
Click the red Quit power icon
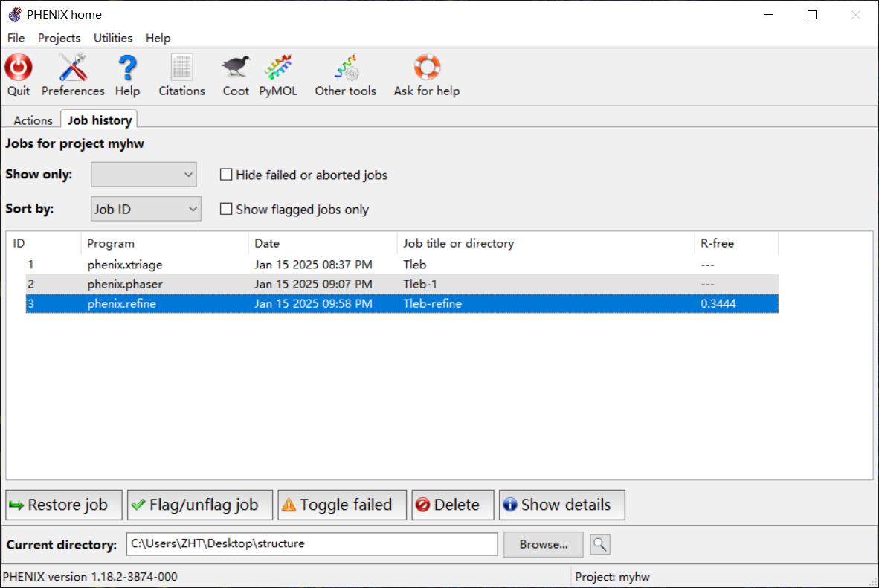pos(19,67)
